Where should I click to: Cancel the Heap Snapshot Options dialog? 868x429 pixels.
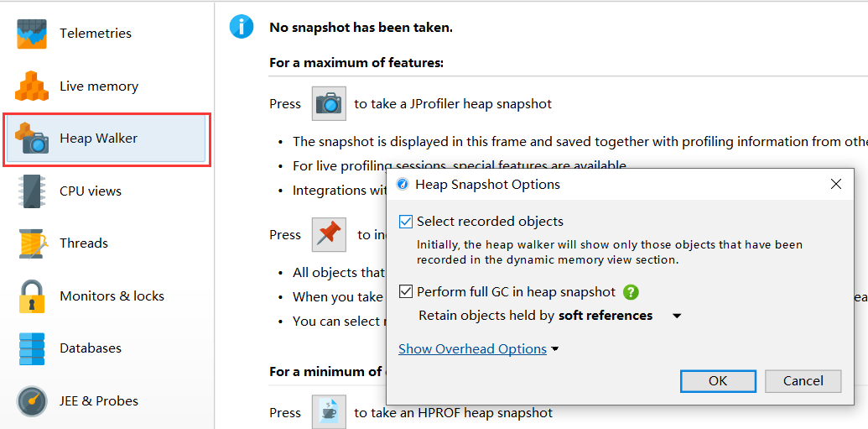[x=803, y=380]
